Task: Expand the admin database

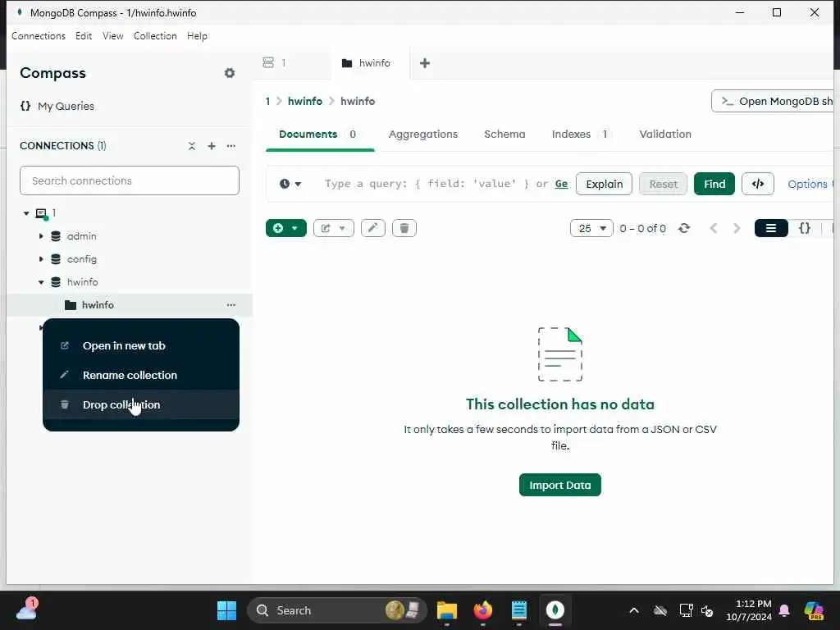Action: click(x=41, y=236)
